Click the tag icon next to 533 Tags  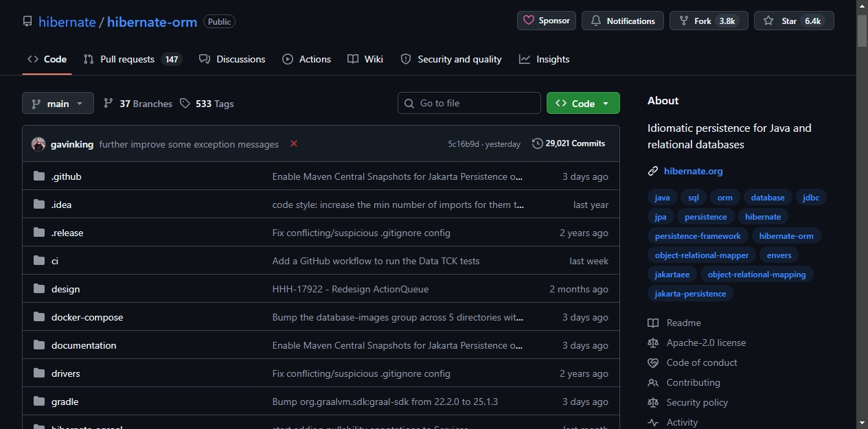(185, 103)
